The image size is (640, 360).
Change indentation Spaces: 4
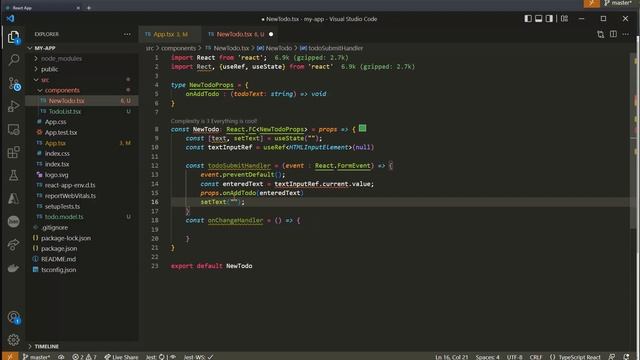click(487, 357)
